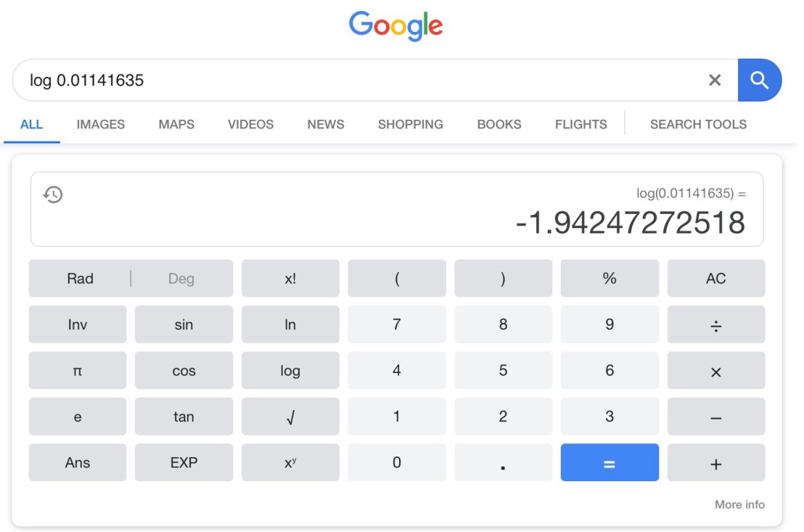
Task: Open calculator history clock icon
Action: click(x=53, y=195)
